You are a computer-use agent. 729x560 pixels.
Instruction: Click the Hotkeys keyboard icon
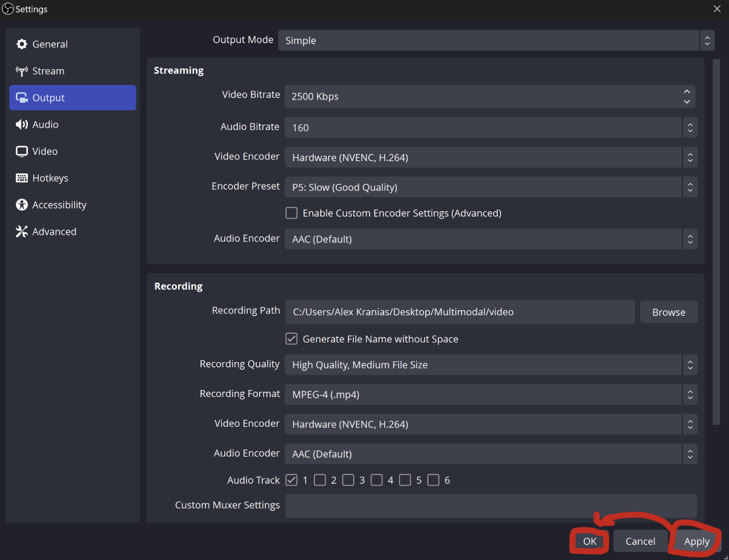tap(22, 178)
